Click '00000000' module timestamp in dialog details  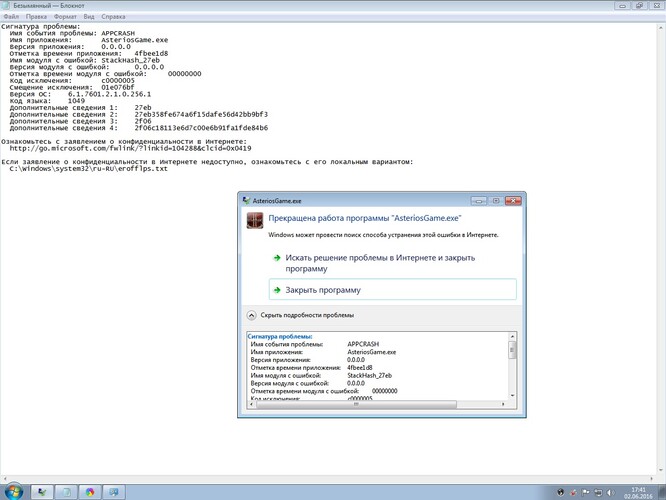pyautogui.click(x=385, y=391)
